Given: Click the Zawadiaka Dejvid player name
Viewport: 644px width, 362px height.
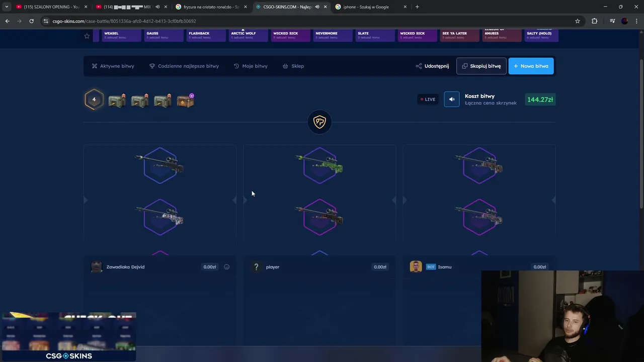Looking at the screenshot, I should (x=125, y=267).
